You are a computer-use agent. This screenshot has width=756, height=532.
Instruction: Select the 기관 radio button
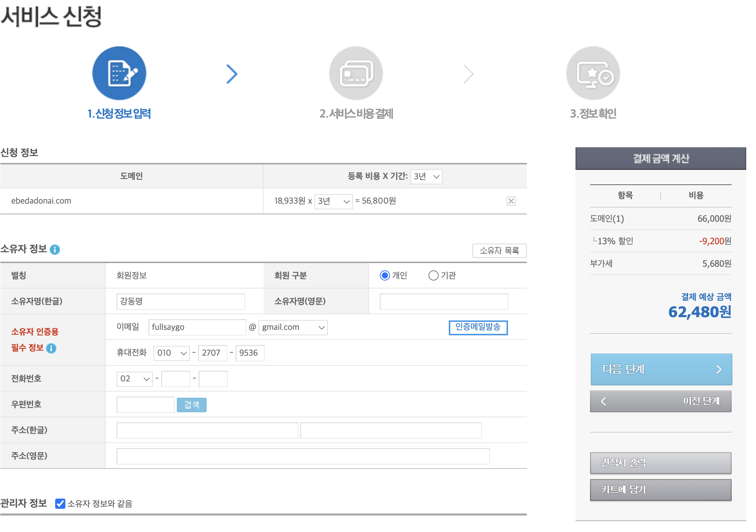pyautogui.click(x=433, y=275)
